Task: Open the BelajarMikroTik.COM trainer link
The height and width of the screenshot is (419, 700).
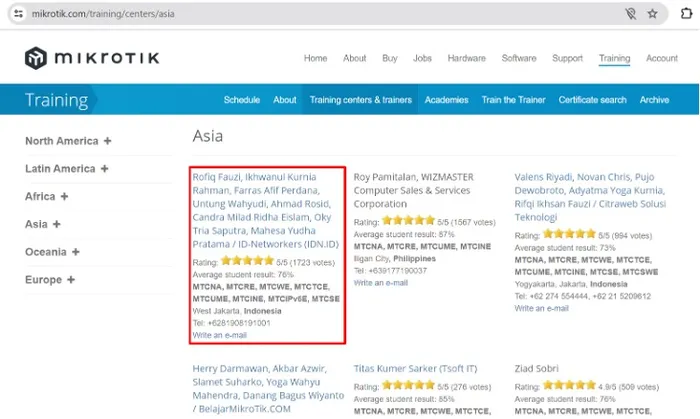Action: click(268, 388)
